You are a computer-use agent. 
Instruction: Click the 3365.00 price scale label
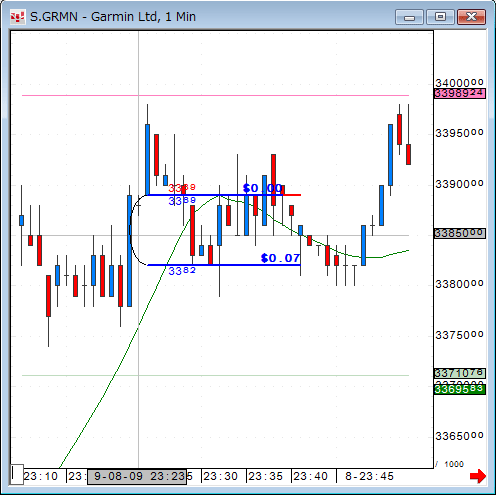click(459, 436)
